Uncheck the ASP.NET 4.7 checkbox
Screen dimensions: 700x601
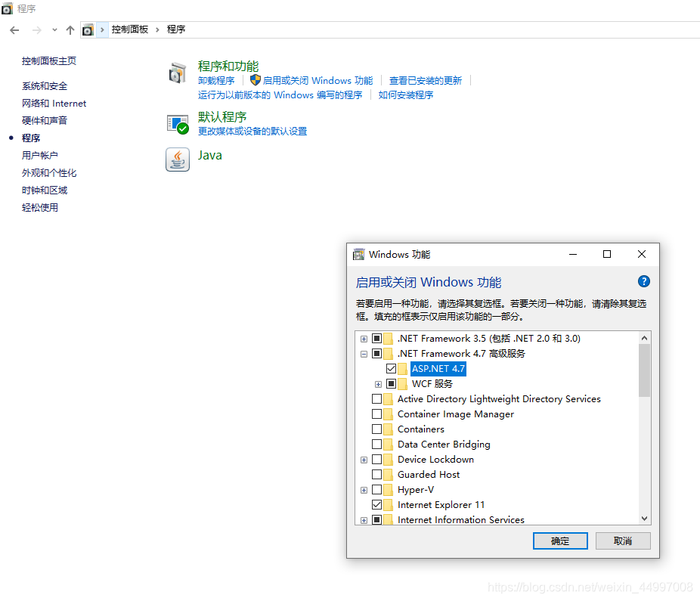point(391,369)
